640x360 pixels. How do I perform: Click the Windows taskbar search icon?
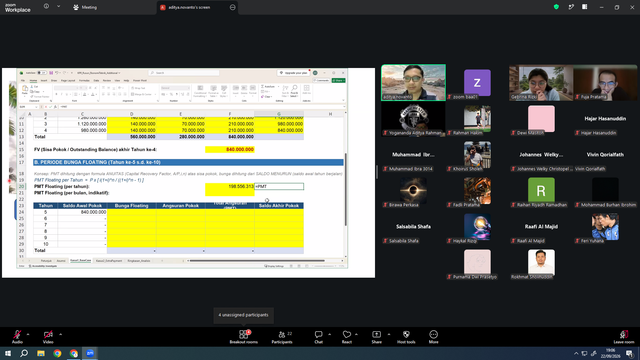click(x=24, y=353)
